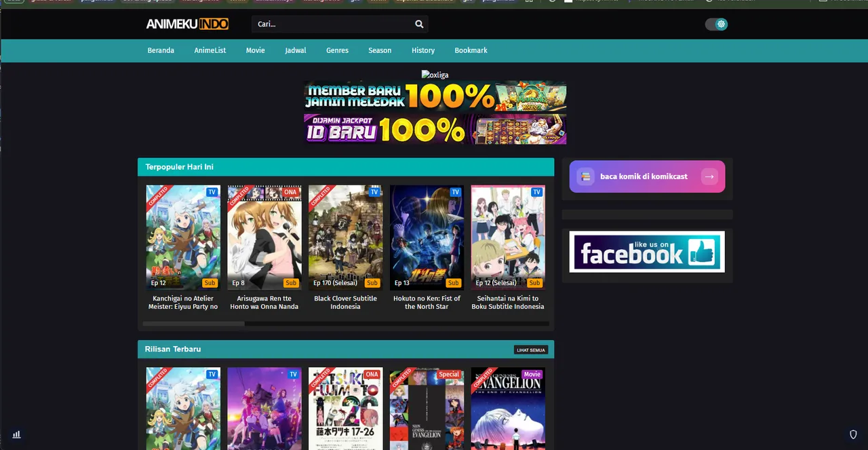Click the Lihat Semua button
Screen dimensions: 868x450
531,350
